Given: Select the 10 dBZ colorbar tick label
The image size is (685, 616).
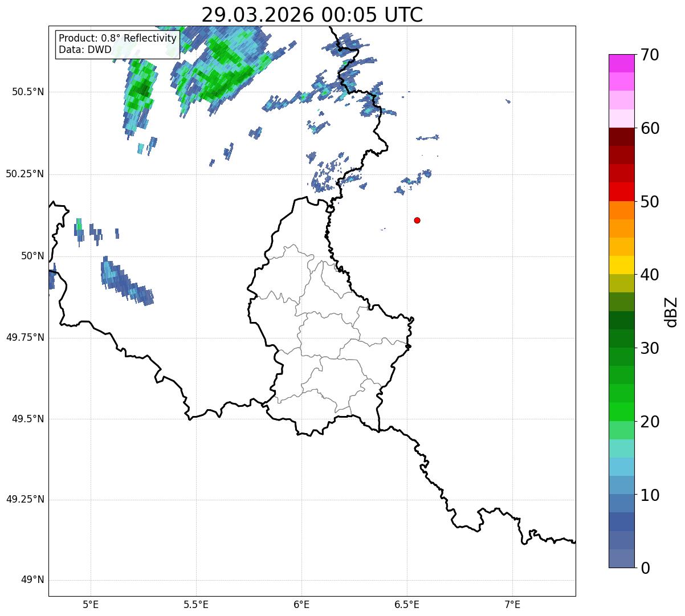Looking at the screenshot, I should click(x=650, y=495).
